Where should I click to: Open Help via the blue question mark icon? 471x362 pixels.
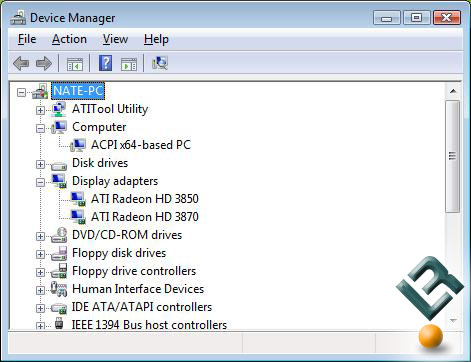[105, 63]
